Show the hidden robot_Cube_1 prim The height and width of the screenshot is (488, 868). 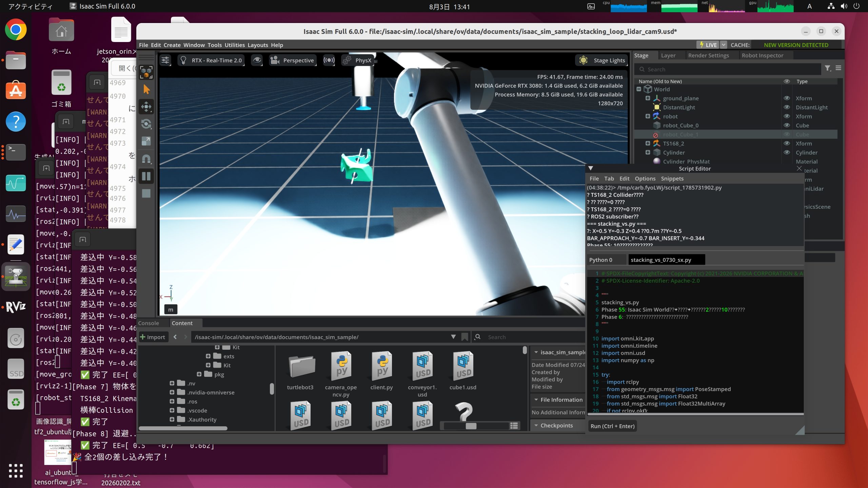[787, 134]
